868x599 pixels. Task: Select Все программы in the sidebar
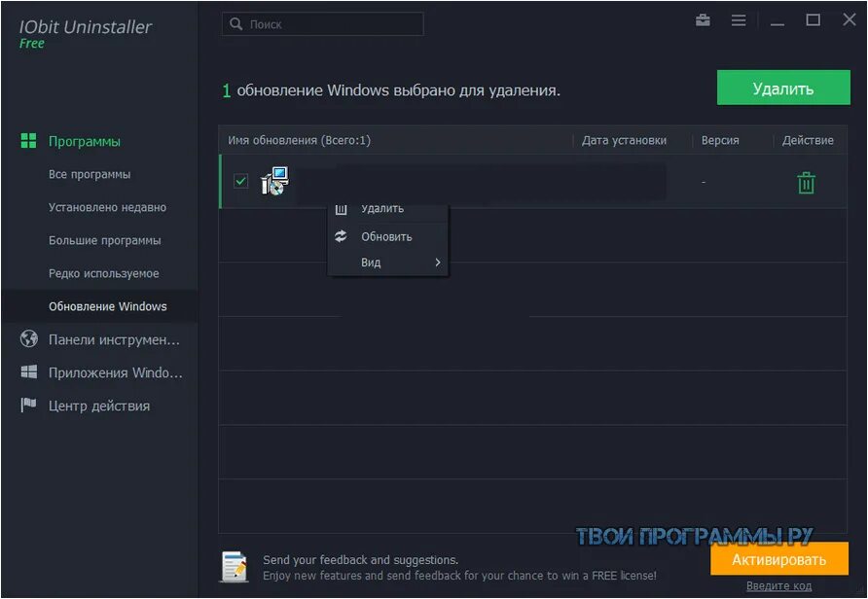click(90, 174)
